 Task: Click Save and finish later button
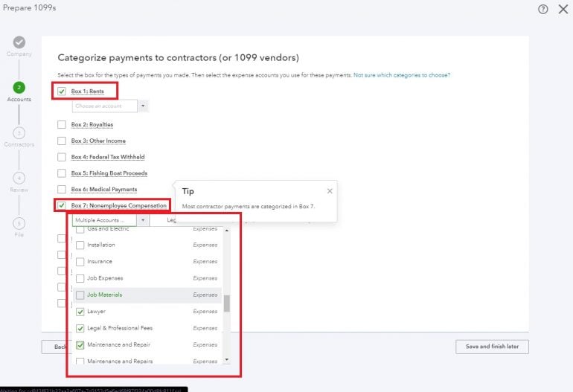pyautogui.click(x=492, y=347)
